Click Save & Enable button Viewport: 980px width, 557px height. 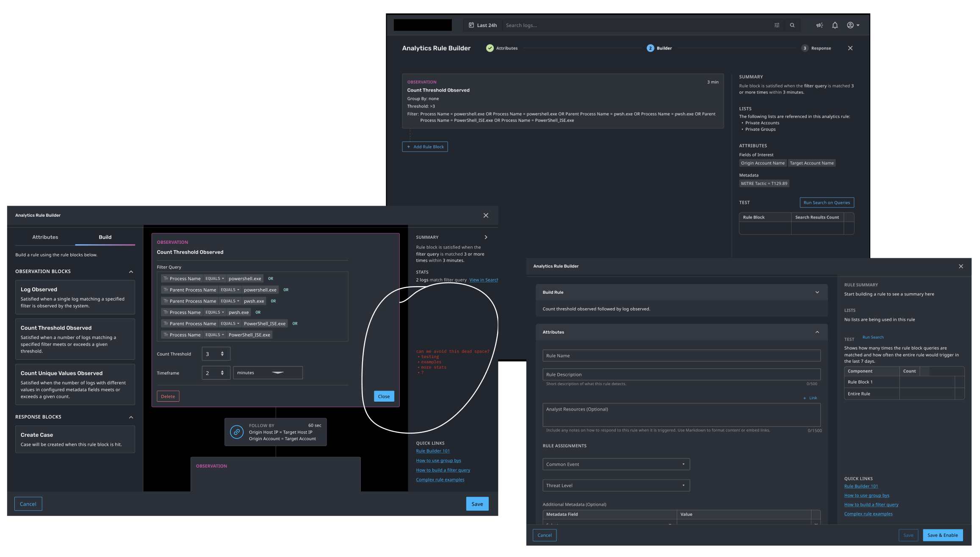tap(942, 535)
